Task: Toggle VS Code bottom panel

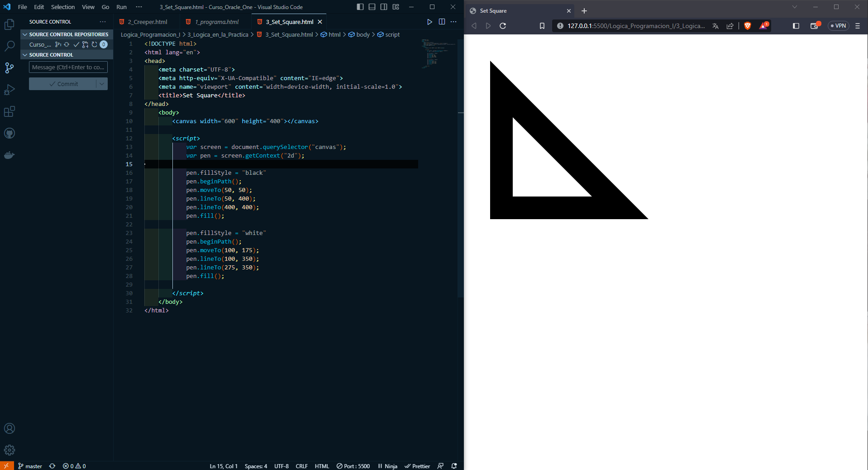Action: (x=372, y=7)
